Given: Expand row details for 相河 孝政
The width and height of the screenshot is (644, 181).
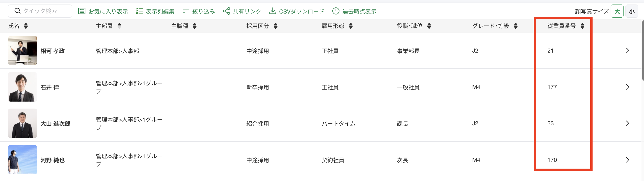Looking at the screenshot, I should (628, 51).
